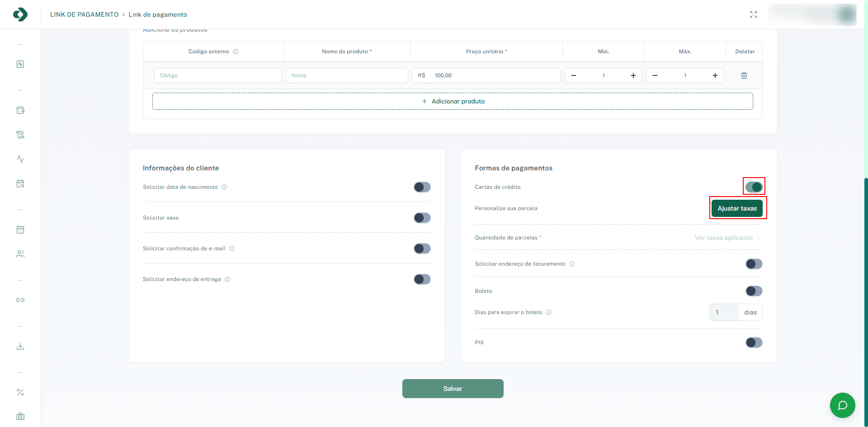Expand the Ver taxas aplicadas dropdown
This screenshot has height=427, width=868.
point(728,238)
